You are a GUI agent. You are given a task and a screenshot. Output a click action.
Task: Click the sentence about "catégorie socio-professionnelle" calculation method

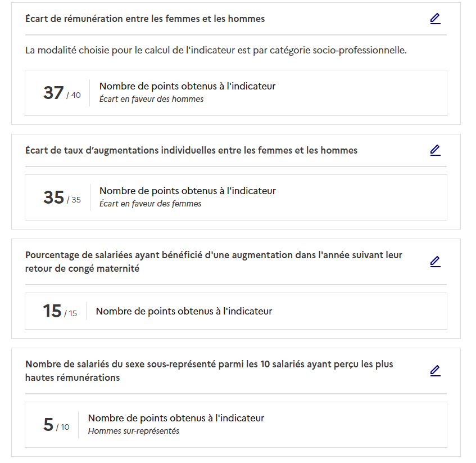[x=216, y=50]
